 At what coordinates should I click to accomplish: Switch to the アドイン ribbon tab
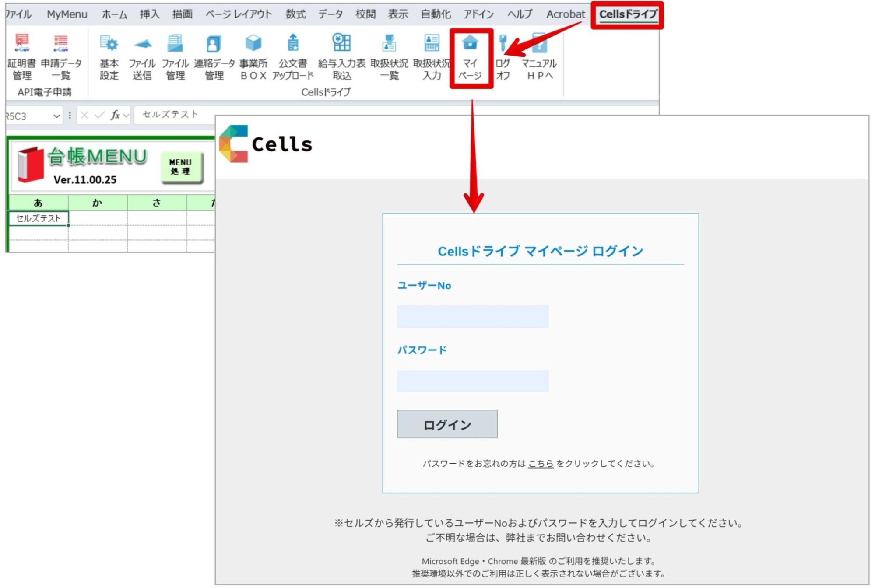pyautogui.click(x=479, y=14)
